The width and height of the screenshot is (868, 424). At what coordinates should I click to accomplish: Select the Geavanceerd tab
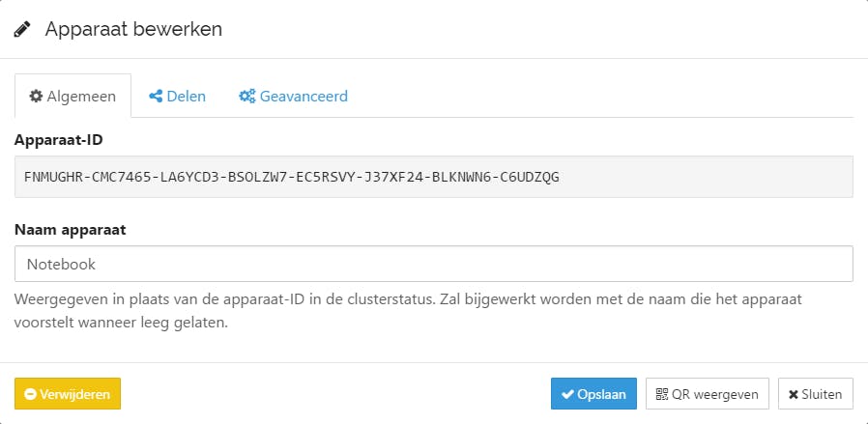coord(293,97)
